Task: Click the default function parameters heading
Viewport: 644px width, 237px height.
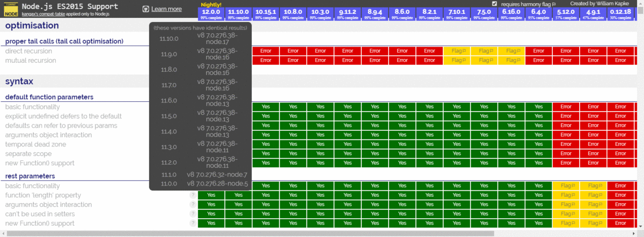Action: (49, 97)
